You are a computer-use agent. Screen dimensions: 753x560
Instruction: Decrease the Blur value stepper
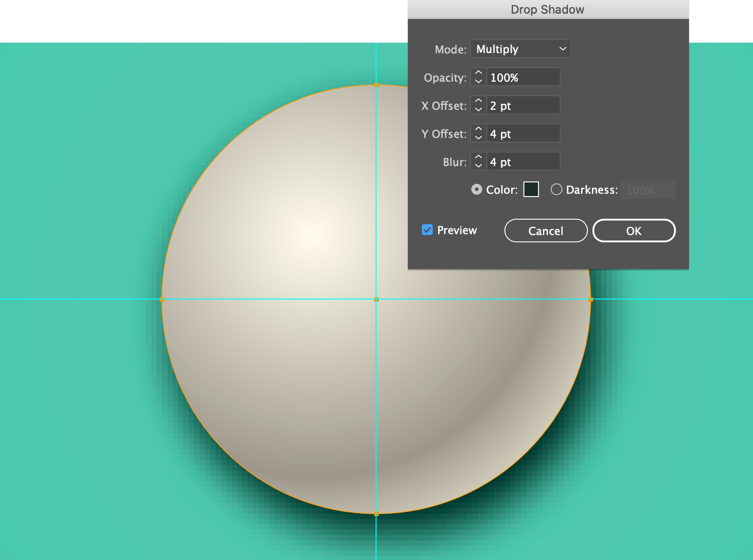478,164
